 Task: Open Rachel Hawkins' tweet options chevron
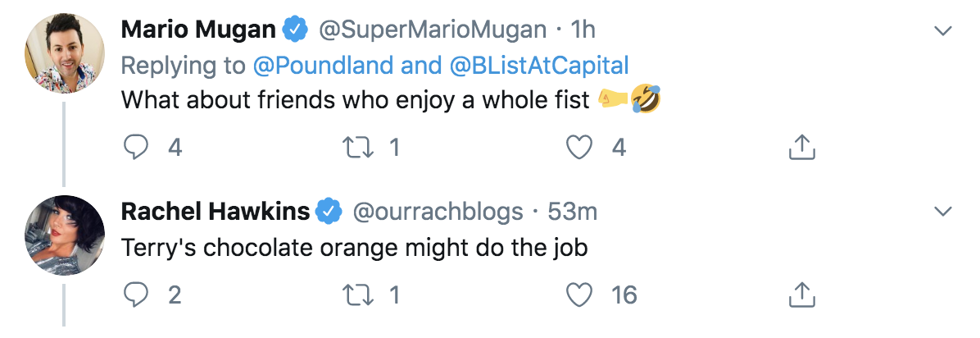tap(943, 212)
